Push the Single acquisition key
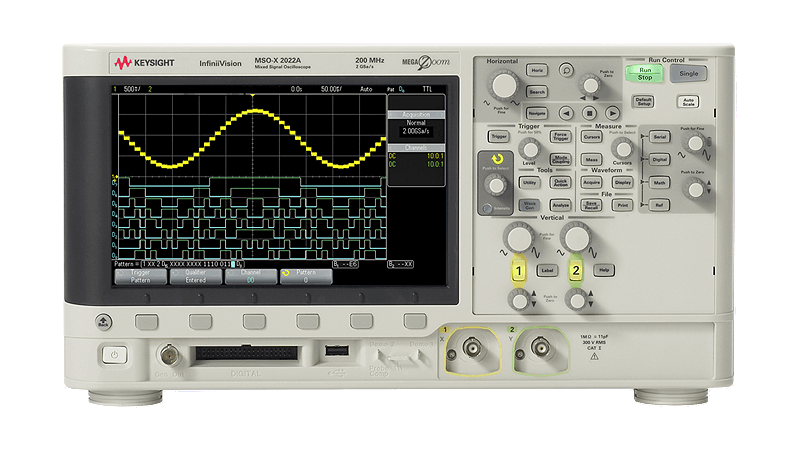 [x=688, y=73]
